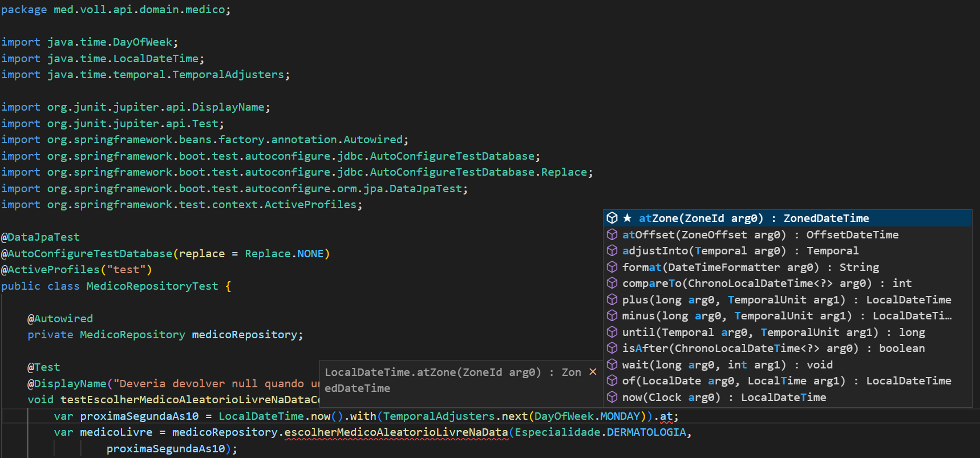Click the MedicoRepositoryTest class name
Screen dimensions: 980x458
click(x=152, y=286)
